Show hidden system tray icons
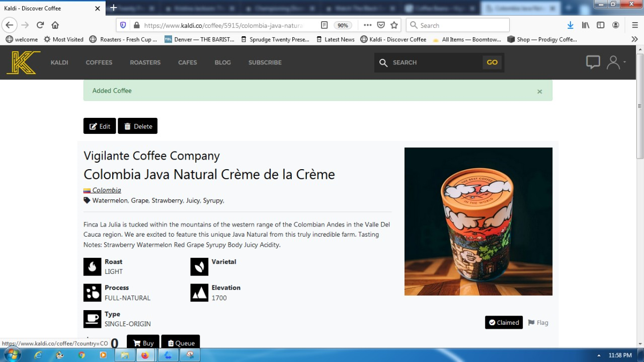 tap(599, 355)
